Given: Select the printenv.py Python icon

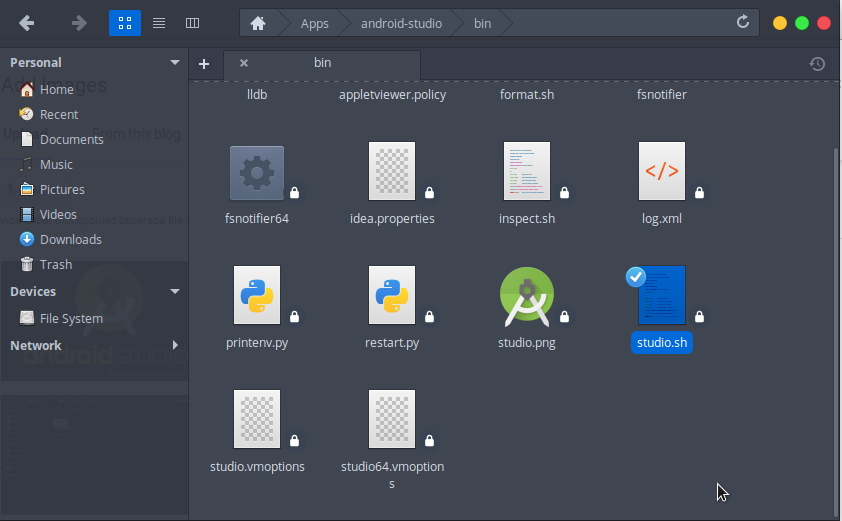Looking at the screenshot, I should (257, 295).
